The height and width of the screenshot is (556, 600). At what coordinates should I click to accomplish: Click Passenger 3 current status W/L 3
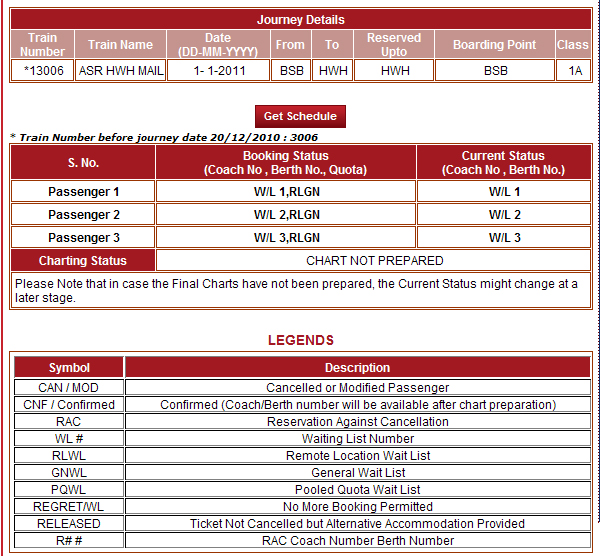tap(504, 238)
